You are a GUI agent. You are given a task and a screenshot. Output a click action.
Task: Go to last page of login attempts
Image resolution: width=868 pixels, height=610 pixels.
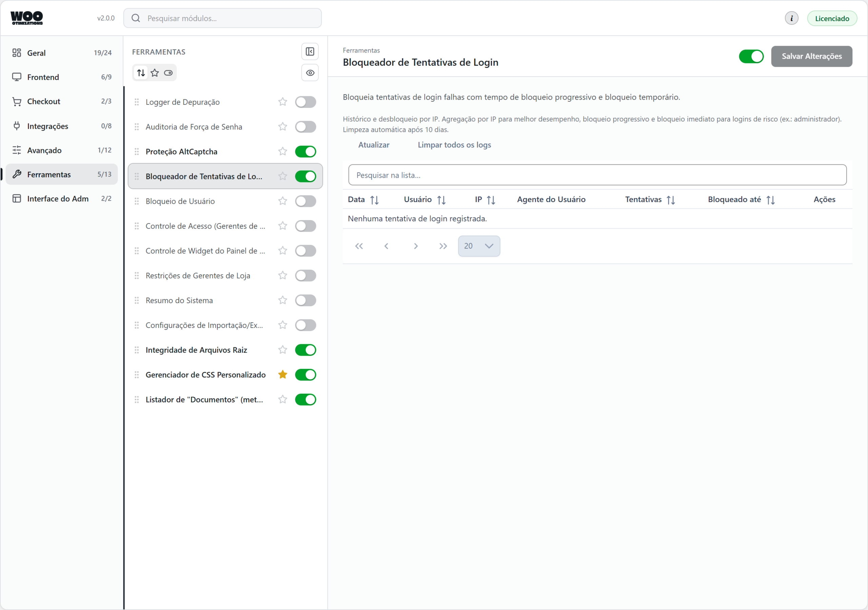pos(443,246)
